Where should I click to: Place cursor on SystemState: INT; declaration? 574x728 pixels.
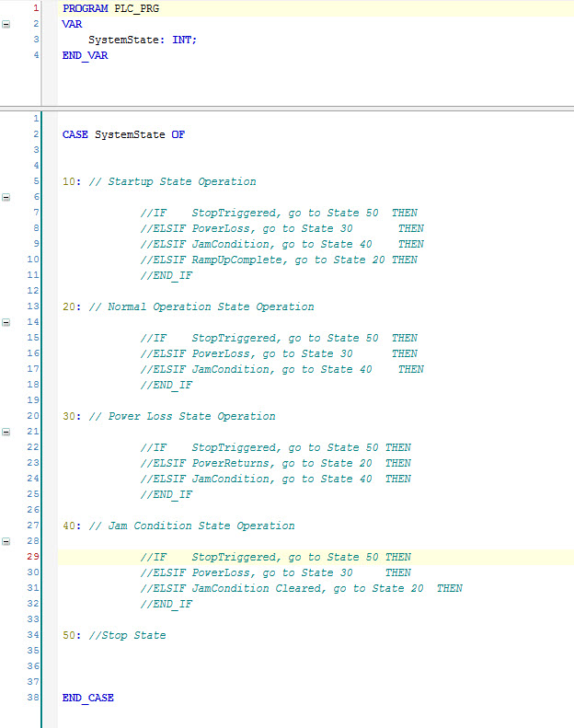click(143, 40)
